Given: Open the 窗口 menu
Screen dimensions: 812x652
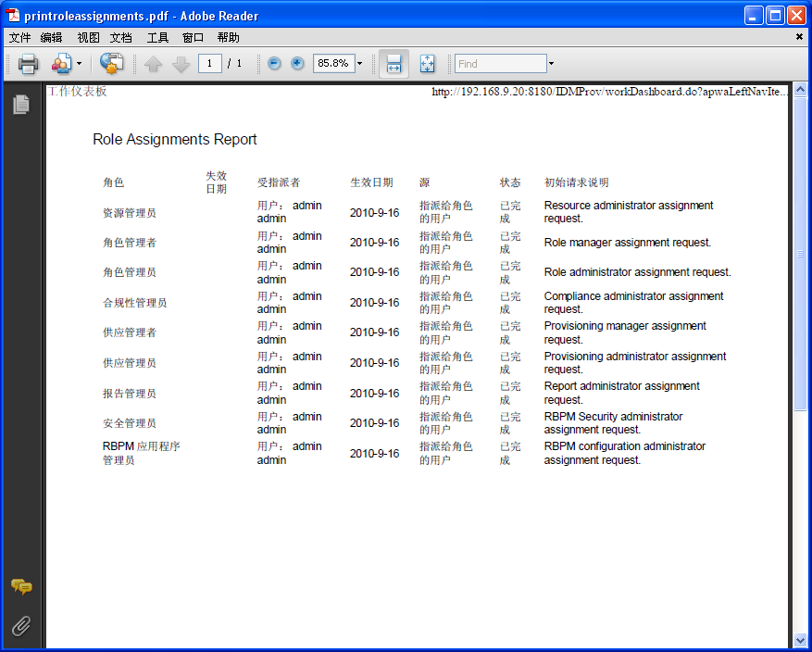Looking at the screenshot, I should click(x=194, y=37).
